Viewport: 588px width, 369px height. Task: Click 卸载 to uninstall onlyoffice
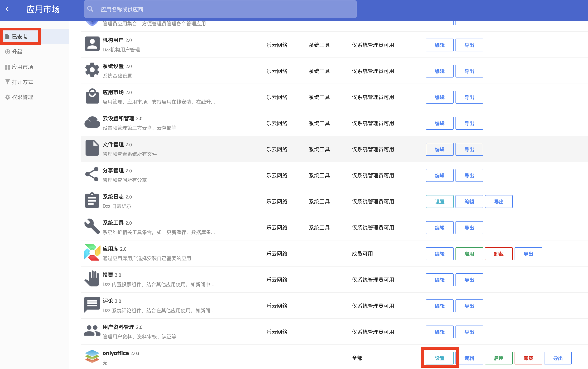(x=528, y=358)
